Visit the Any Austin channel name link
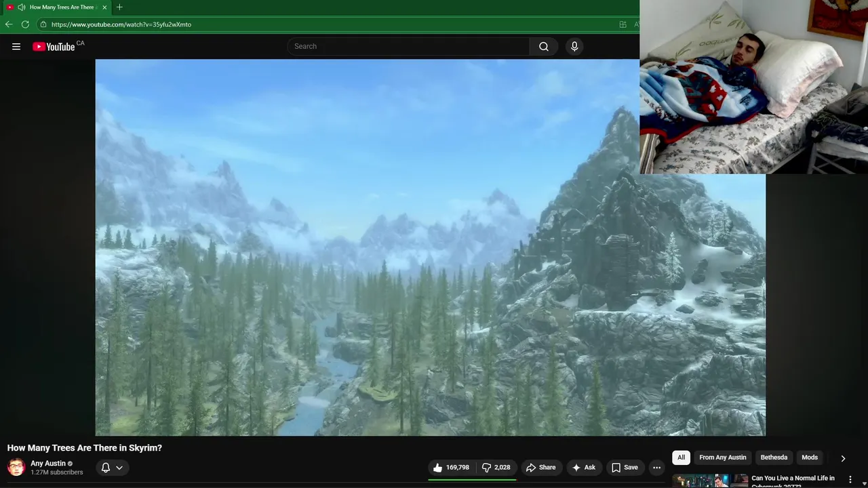Screen dimensions: 868x488 [48, 464]
